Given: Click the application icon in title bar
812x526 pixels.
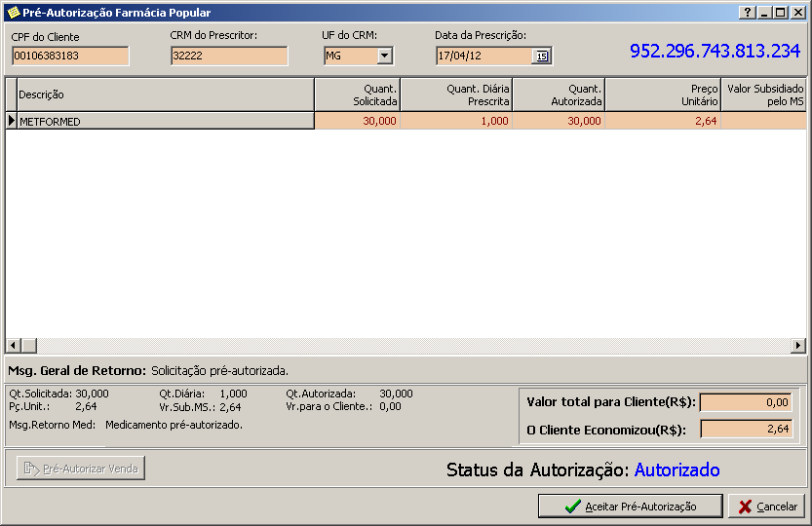Looking at the screenshot, I should pos(13,13).
